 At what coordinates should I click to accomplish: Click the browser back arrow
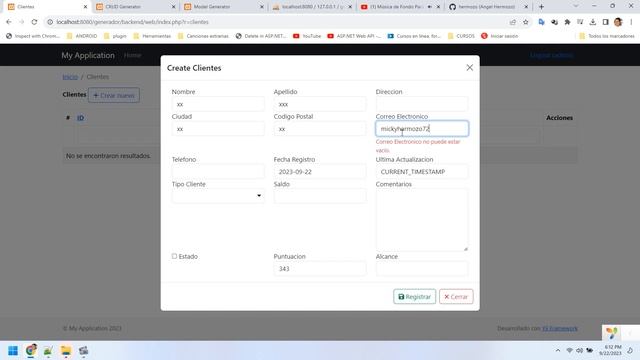9,22
